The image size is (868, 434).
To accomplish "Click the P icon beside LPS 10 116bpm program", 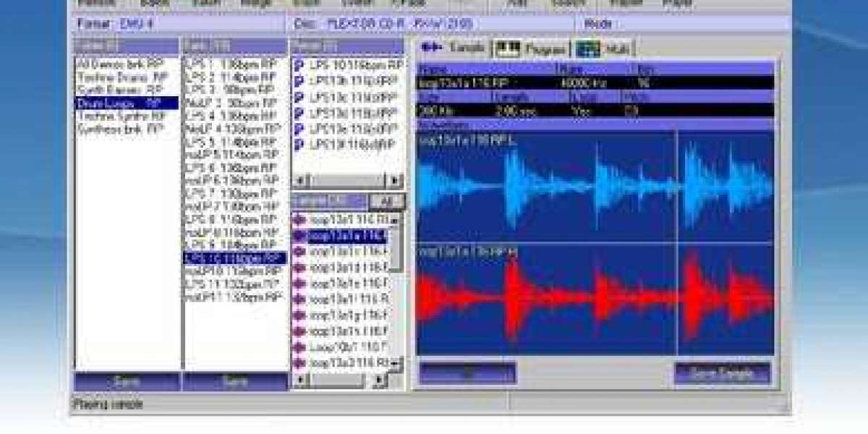I will coord(299,65).
